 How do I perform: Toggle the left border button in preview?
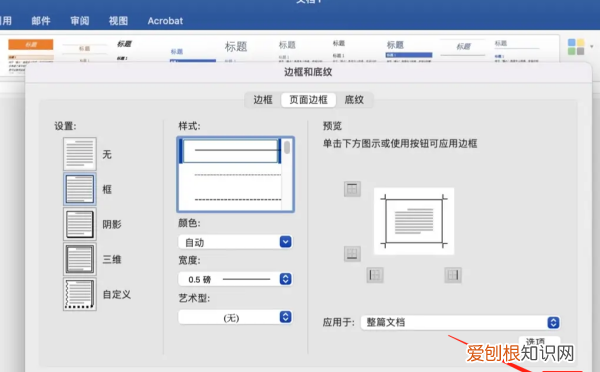tap(375, 275)
